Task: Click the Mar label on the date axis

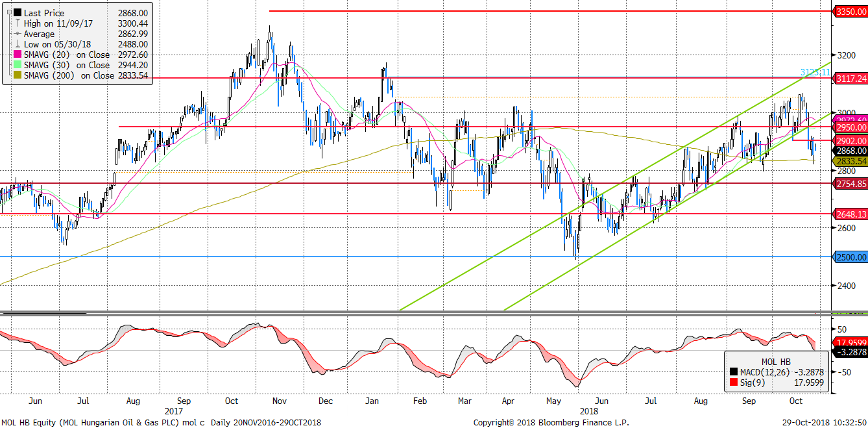Action: pos(463,401)
